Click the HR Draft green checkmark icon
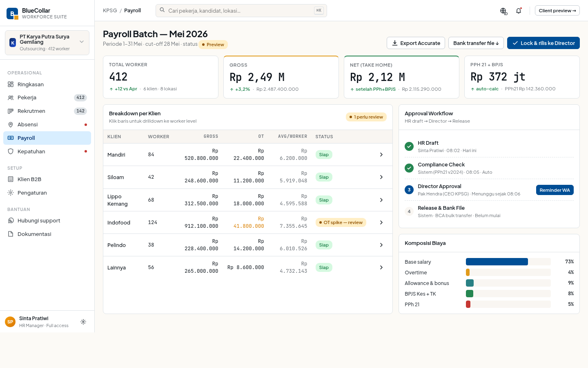The image size is (588, 368). (409, 146)
